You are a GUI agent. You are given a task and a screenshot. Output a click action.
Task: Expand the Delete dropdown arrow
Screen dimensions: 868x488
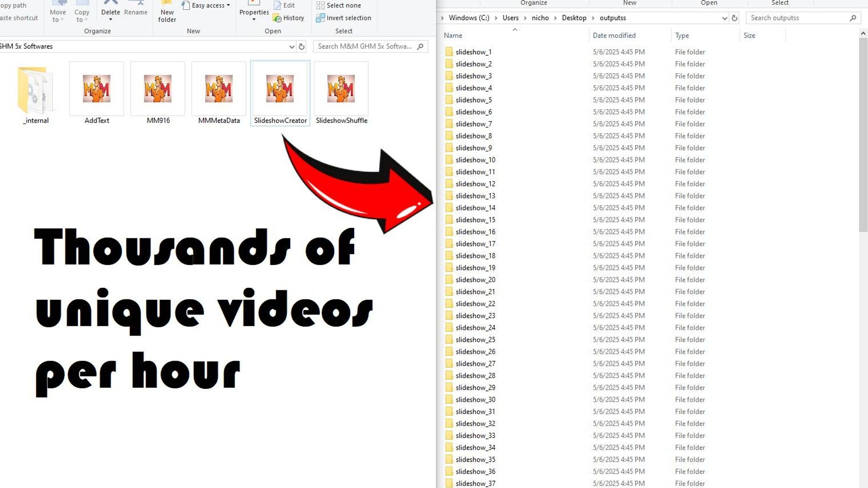point(111,20)
